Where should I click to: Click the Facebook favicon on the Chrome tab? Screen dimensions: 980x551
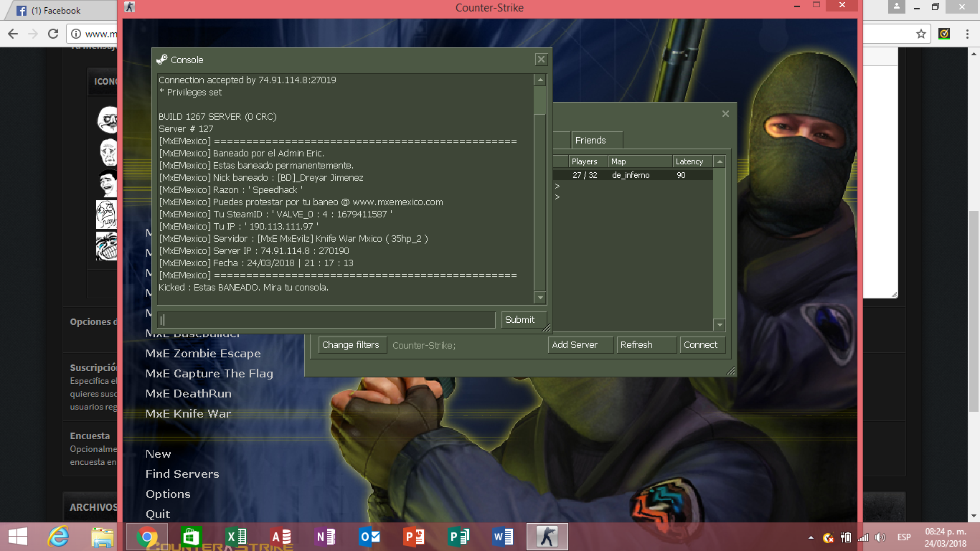(22, 11)
